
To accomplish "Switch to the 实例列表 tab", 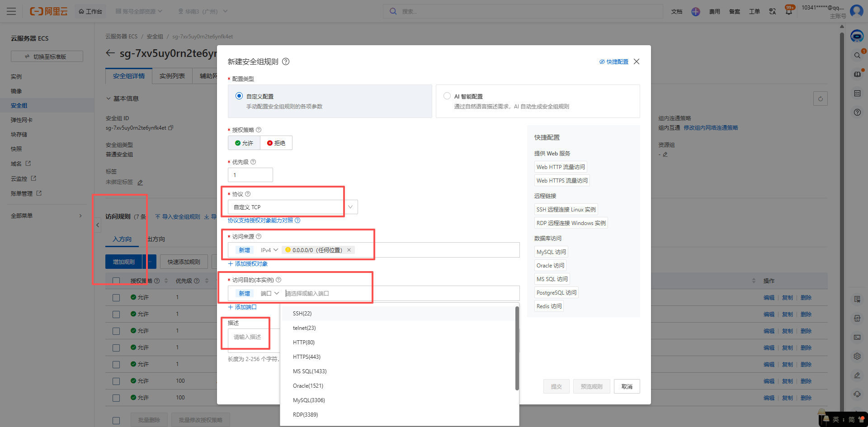I will (172, 76).
